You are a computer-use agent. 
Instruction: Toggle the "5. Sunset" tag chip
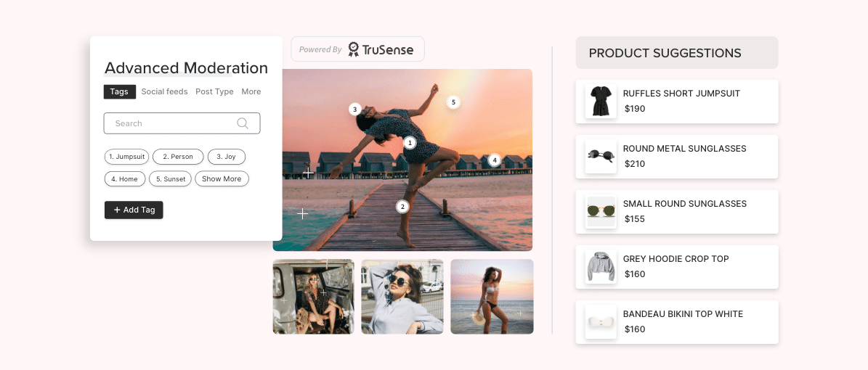coord(171,178)
